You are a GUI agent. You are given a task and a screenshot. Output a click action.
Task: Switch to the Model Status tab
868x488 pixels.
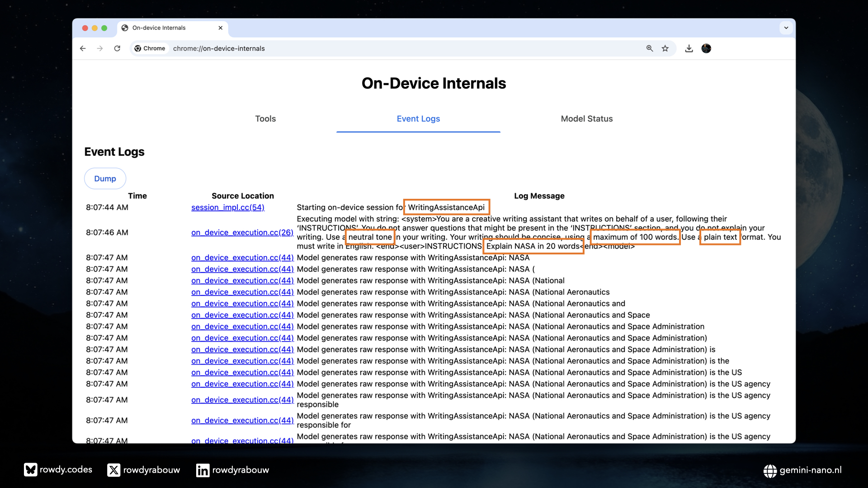coord(586,119)
